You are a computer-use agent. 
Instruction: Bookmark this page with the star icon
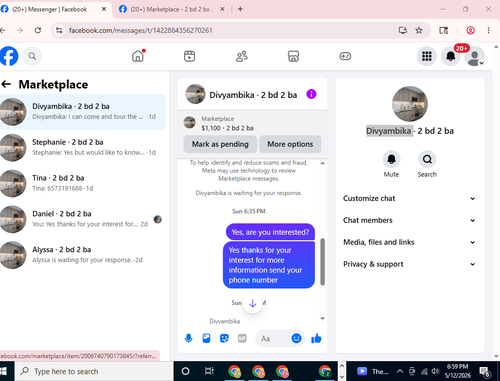point(419,30)
